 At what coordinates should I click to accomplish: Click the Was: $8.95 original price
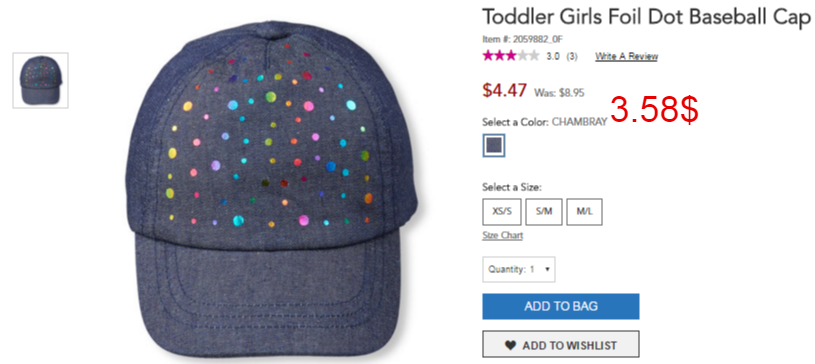coord(559,93)
